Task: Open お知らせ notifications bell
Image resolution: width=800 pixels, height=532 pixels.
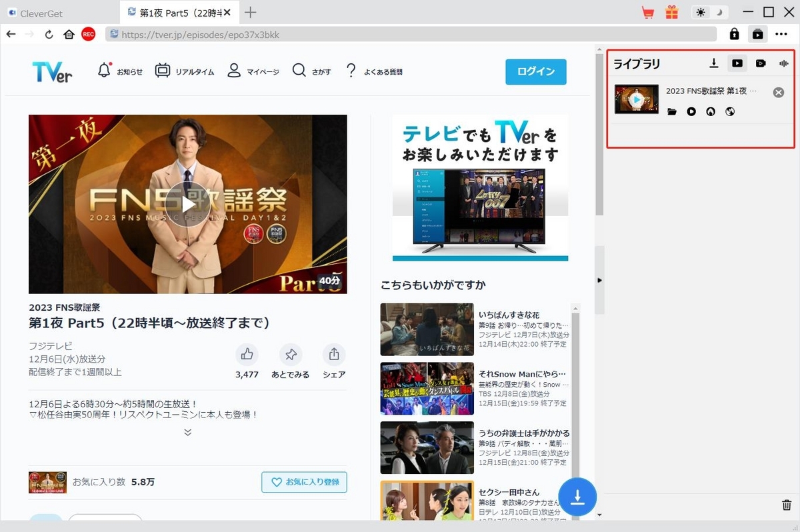Action: click(x=120, y=71)
